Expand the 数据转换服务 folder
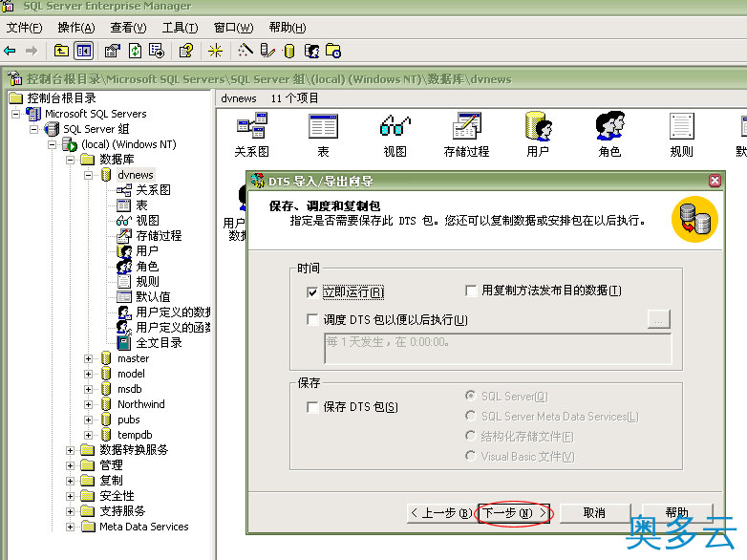 70,450
